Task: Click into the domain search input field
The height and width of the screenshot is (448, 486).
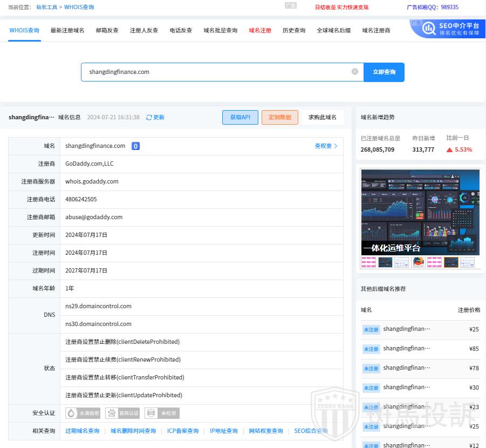Action: click(216, 72)
